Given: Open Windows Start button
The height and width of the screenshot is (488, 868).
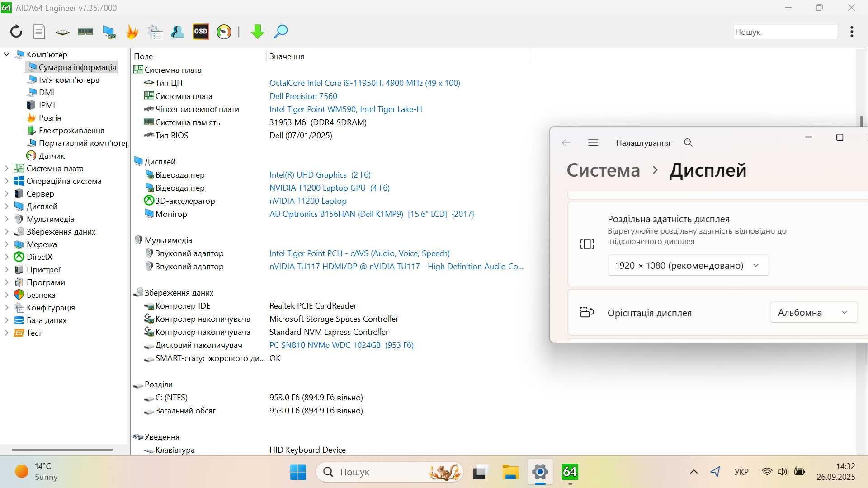Looking at the screenshot, I should click(x=298, y=472).
